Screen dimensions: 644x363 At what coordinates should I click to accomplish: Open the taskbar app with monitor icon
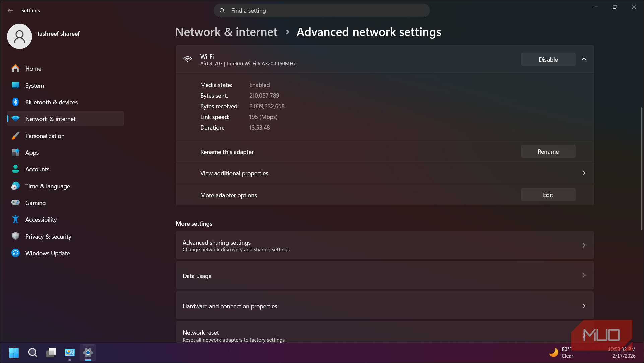click(x=70, y=353)
